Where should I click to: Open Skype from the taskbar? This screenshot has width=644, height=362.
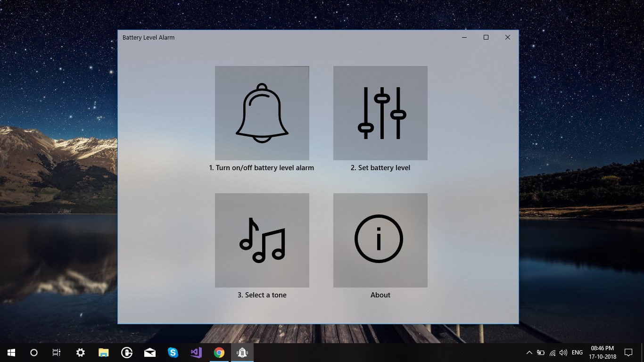(173, 353)
